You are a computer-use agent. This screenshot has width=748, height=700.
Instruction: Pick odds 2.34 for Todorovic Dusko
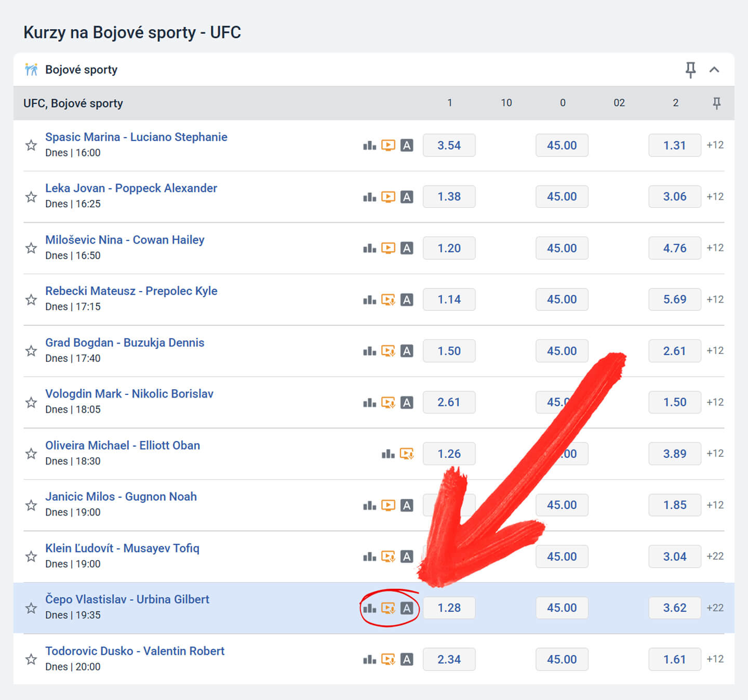[x=449, y=659]
